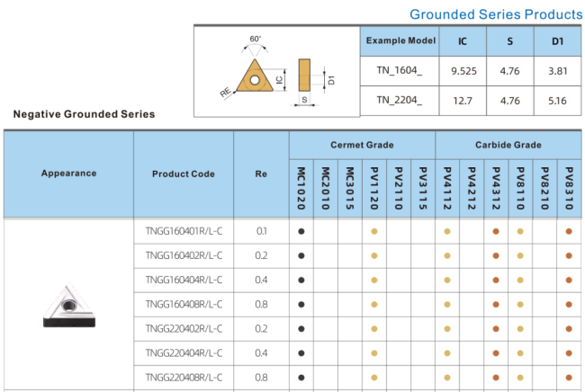Image resolution: width=585 pixels, height=392 pixels.
Task: Click the Grounded Series Products title
Action: coord(495,14)
